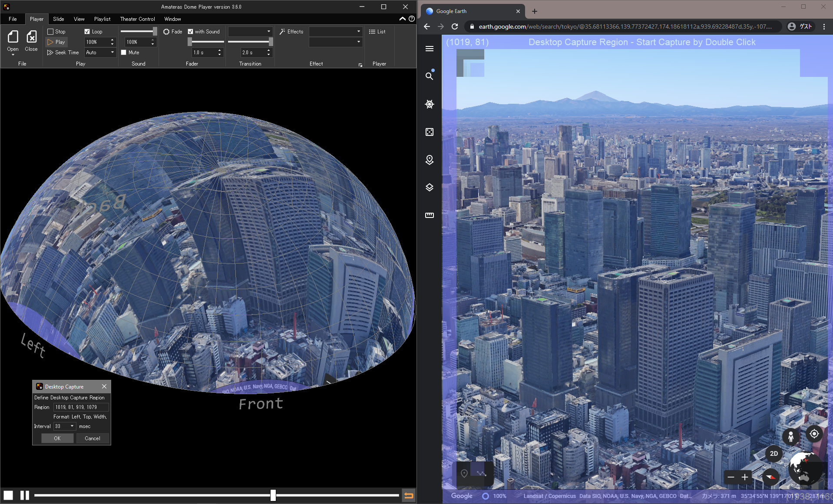This screenshot has height=504, width=833.
Task: Select the measure distance ruler icon
Action: [x=430, y=215]
